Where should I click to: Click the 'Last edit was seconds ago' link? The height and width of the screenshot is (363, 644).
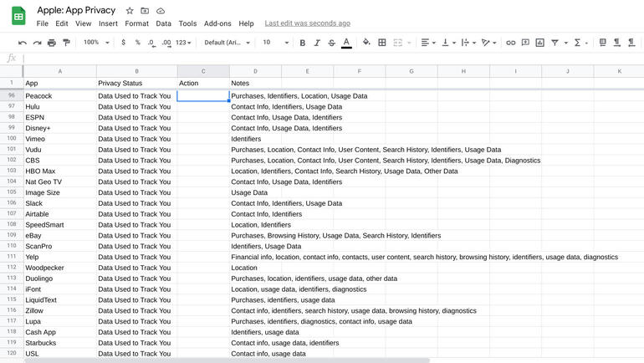click(x=307, y=23)
